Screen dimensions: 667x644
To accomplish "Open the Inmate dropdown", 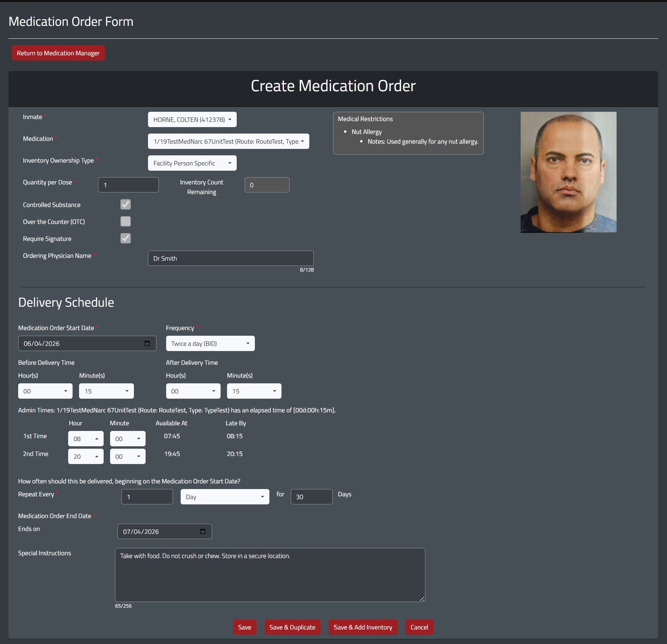I will pos(192,119).
